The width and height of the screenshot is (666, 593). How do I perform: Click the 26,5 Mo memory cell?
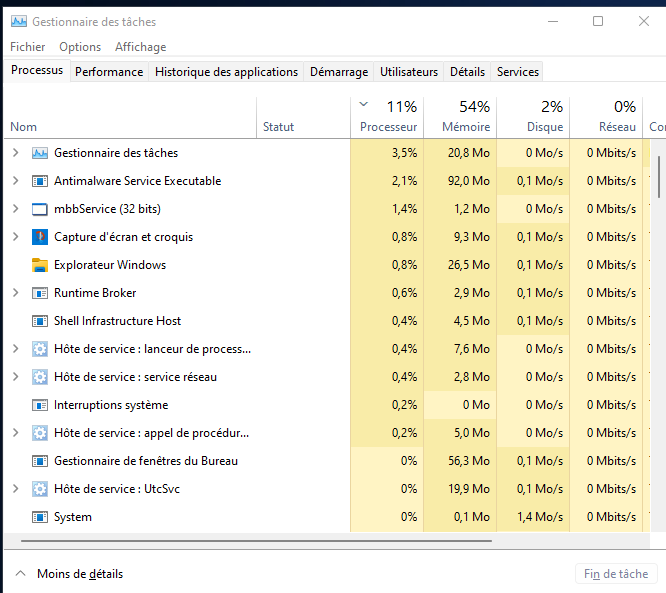coord(460,265)
